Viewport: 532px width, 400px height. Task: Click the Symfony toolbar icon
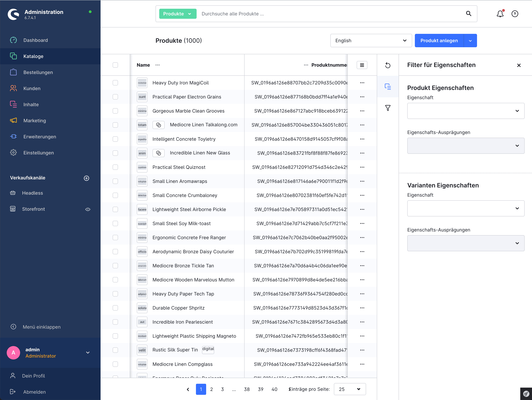coord(526,394)
